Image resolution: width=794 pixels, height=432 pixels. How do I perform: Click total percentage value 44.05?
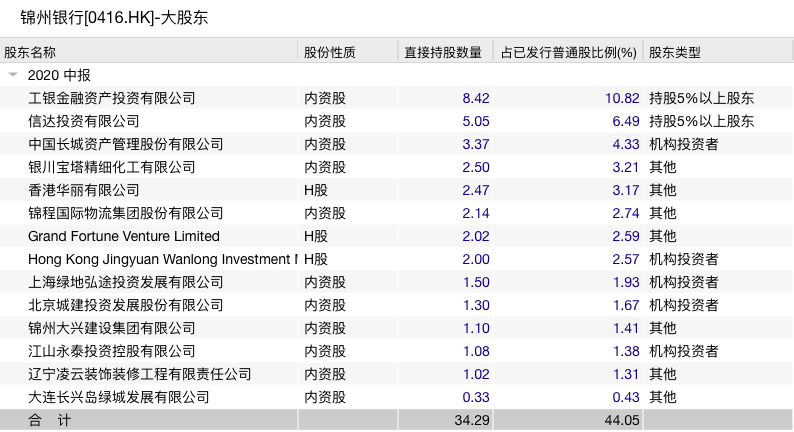click(x=622, y=420)
